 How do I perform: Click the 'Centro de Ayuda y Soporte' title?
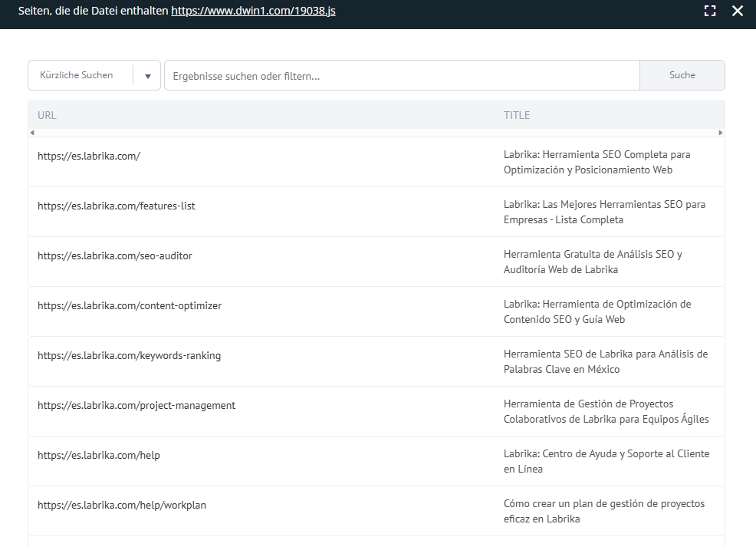606,461
